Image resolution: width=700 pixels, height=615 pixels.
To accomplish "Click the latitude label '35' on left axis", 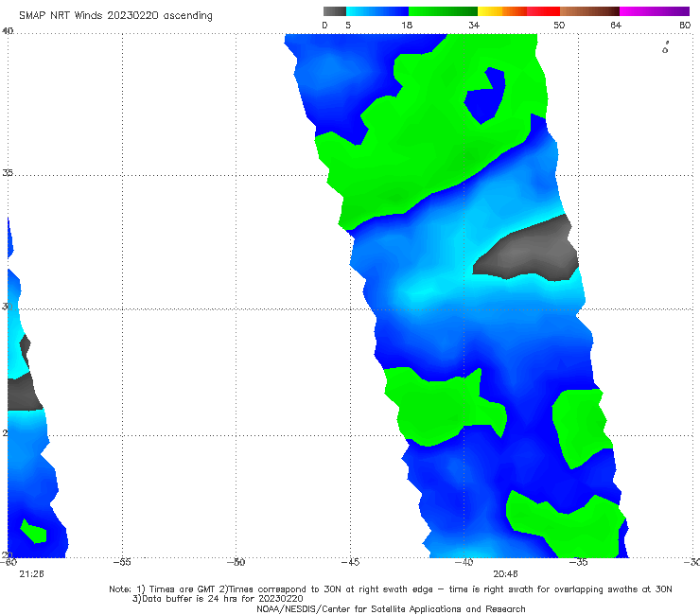I will [x=8, y=173].
